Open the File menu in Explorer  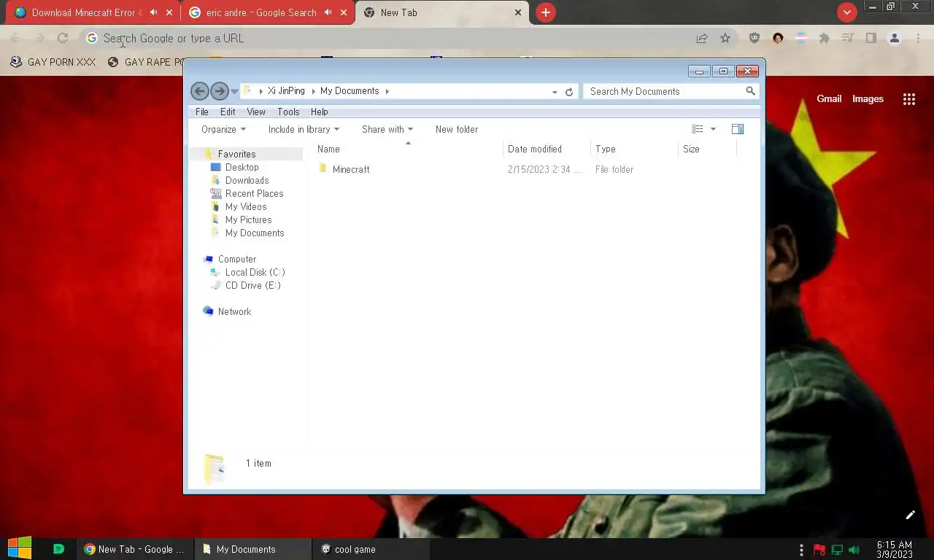tap(202, 112)
